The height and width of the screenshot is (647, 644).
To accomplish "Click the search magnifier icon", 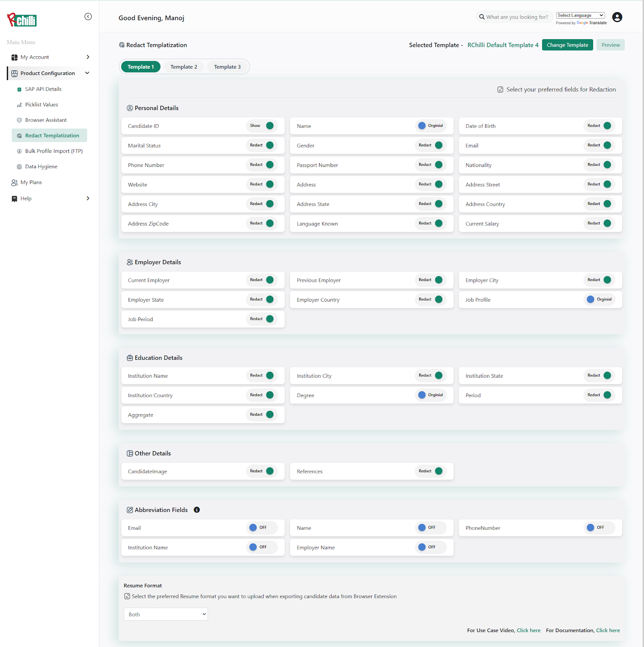I will click(x=482, y=17).
